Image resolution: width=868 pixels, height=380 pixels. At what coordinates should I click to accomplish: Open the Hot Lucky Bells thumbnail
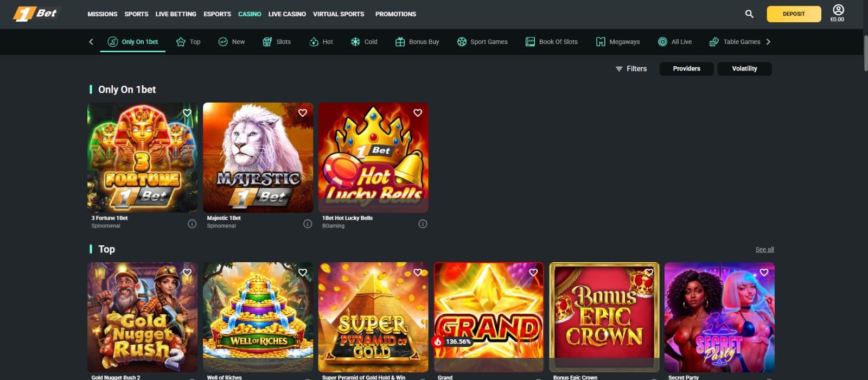pos(373,157)
